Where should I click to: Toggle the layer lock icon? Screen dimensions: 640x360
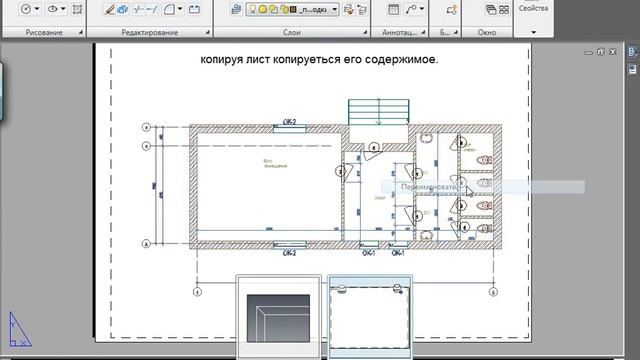(285, 9)
